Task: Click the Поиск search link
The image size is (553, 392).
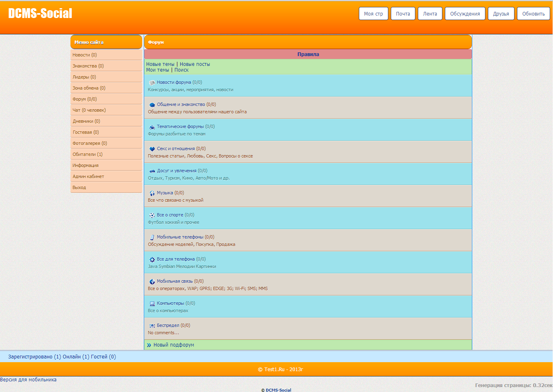Action: [181, 70]
